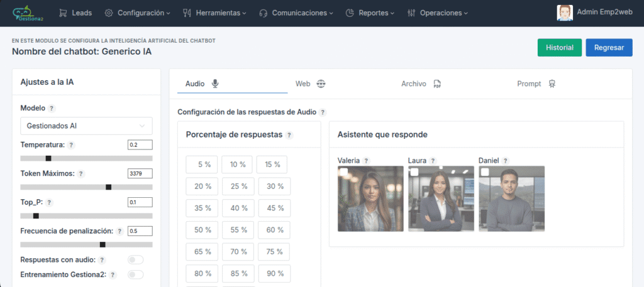Click the help icon beside Temperatura
This screenshot has width=644, height=287.
71,145
